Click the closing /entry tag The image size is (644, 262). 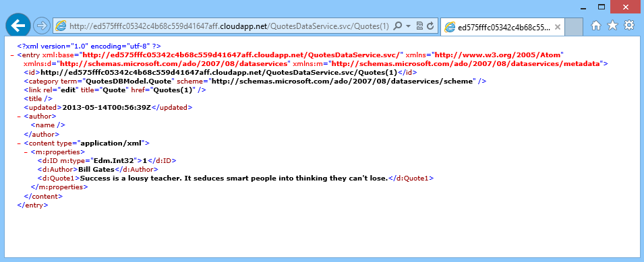tap(33, 205)
